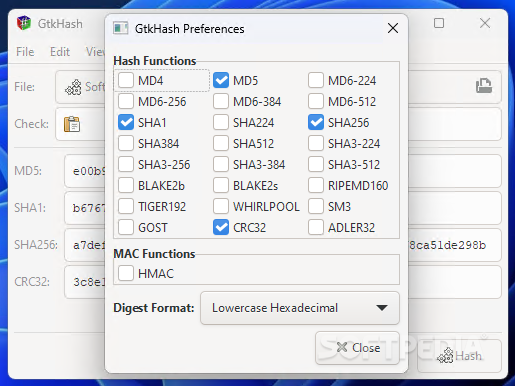Click the paste clipboard icon in Check field
This screenshot has height=386, width=515.
(x=72, y=124)
